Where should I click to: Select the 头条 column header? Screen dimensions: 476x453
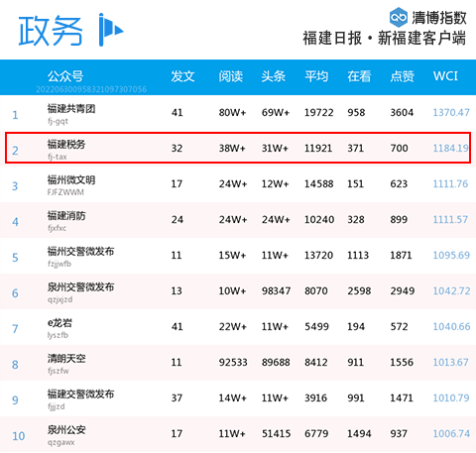(x=274, y=76)
